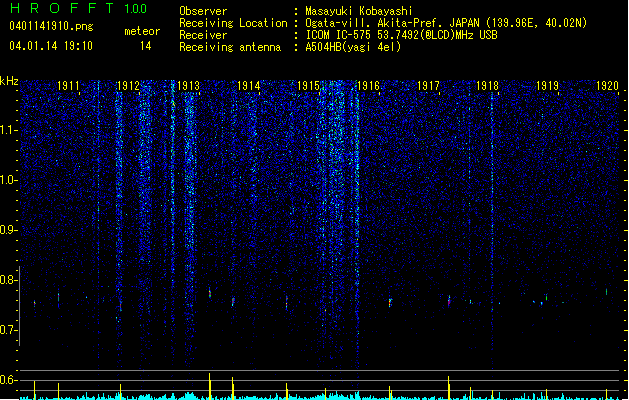Select the version number 1.00
Screen dimensions: 629x400
135,8
